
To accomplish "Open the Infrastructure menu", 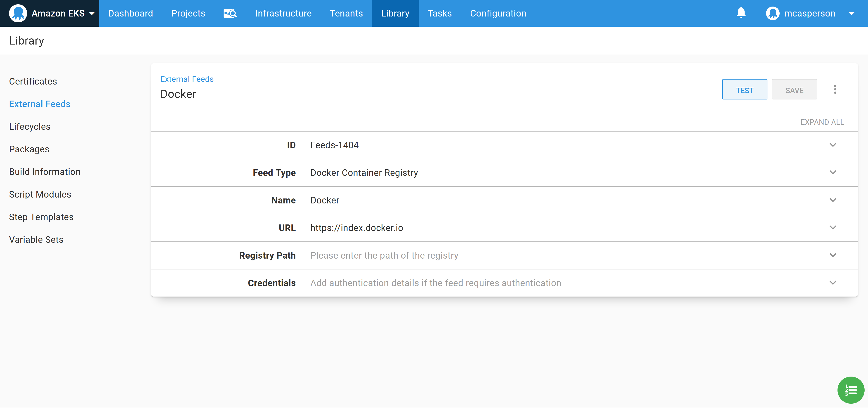I will (x=283, y=13).
